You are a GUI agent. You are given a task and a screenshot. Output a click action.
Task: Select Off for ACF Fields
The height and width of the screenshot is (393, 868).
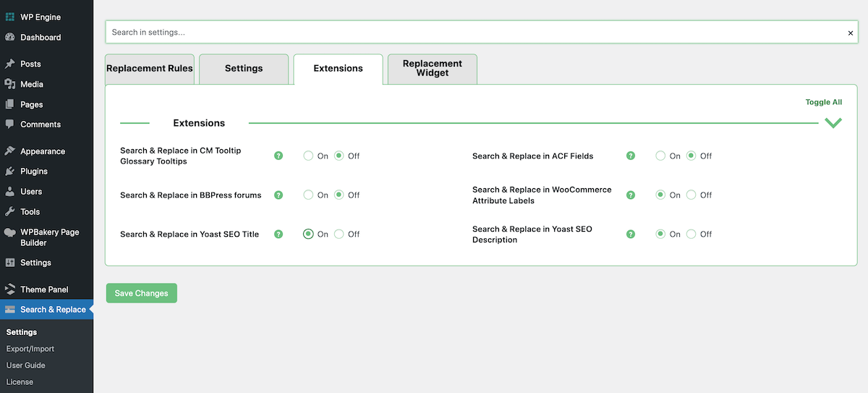[x=691, y=156]
